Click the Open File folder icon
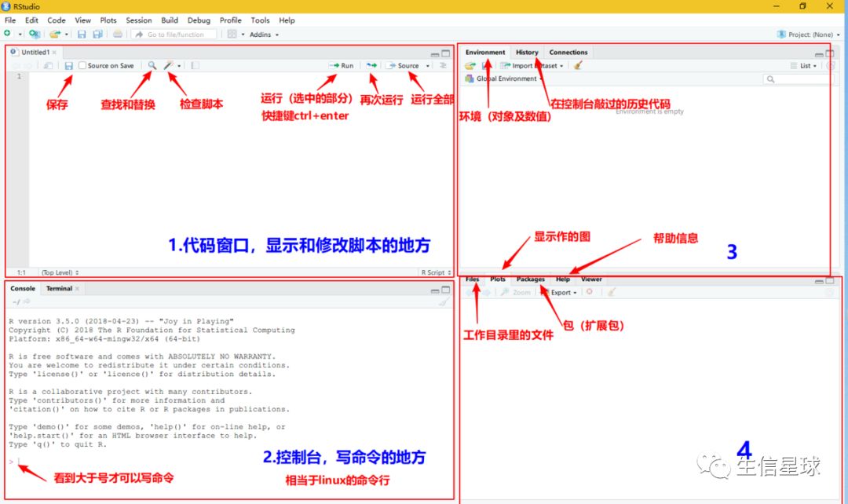Viewport: 848px width, 504px height. pos(55,34)
